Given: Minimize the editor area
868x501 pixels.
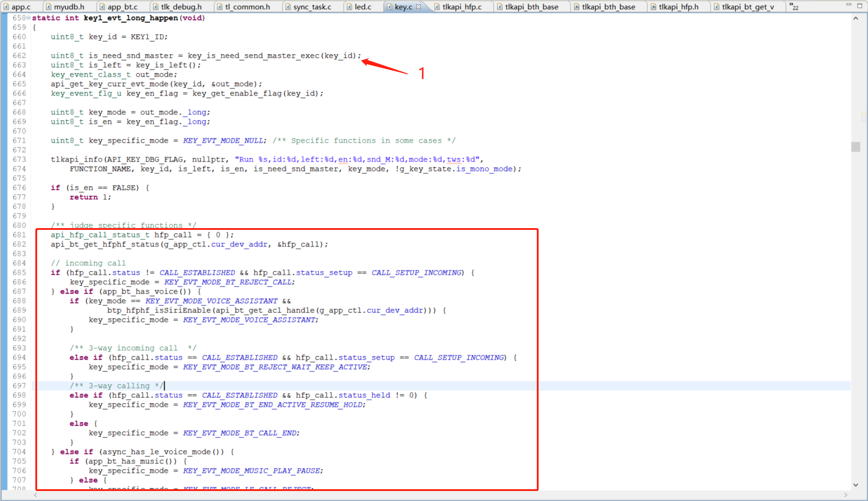Looking at the screenshot, I should (849, 5).
